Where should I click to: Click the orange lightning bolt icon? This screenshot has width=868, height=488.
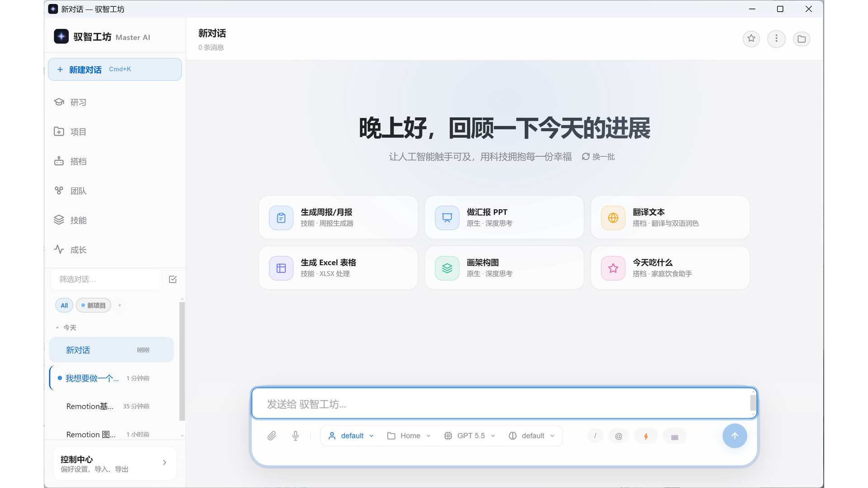coord(646,436)
